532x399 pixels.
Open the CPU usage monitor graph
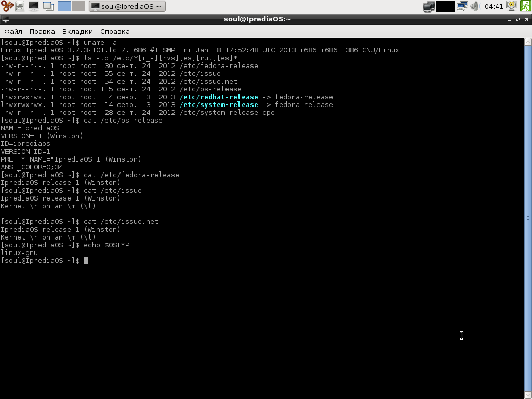click(x=445, y=6)
